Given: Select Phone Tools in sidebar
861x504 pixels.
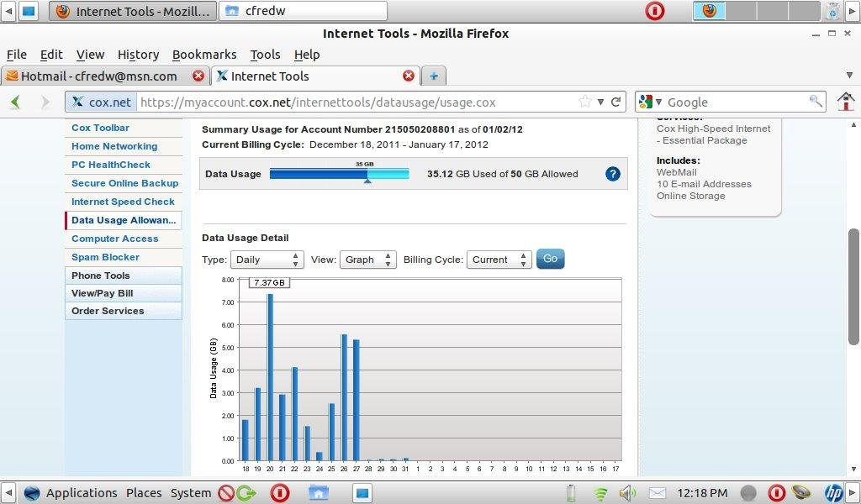Looking at the screenshot, I should point(124,276).
